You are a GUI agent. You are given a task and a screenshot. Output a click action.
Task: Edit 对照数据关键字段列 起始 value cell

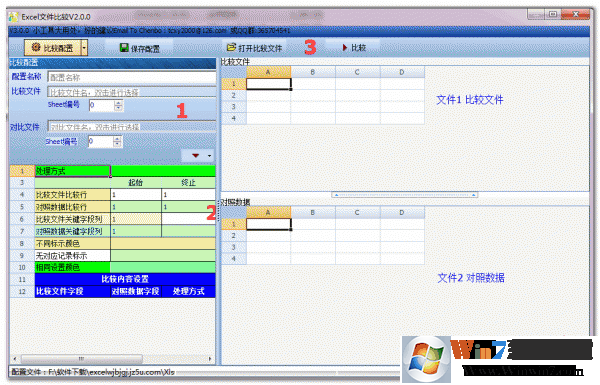[x=136, y=231]
